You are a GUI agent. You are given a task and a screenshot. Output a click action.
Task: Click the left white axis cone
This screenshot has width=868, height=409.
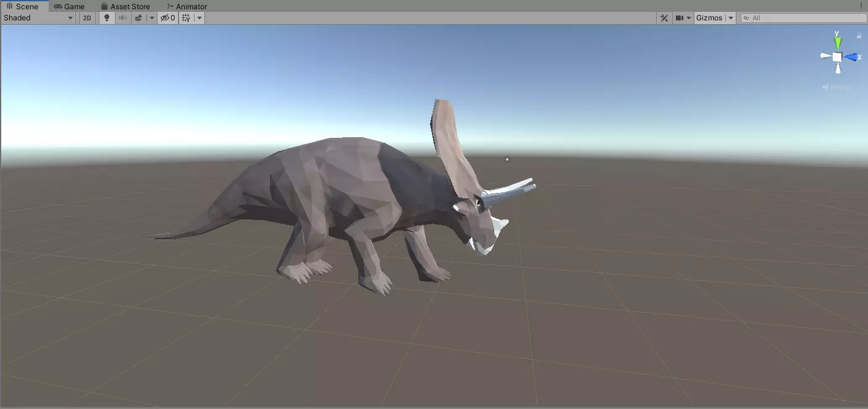pos(825,56)
